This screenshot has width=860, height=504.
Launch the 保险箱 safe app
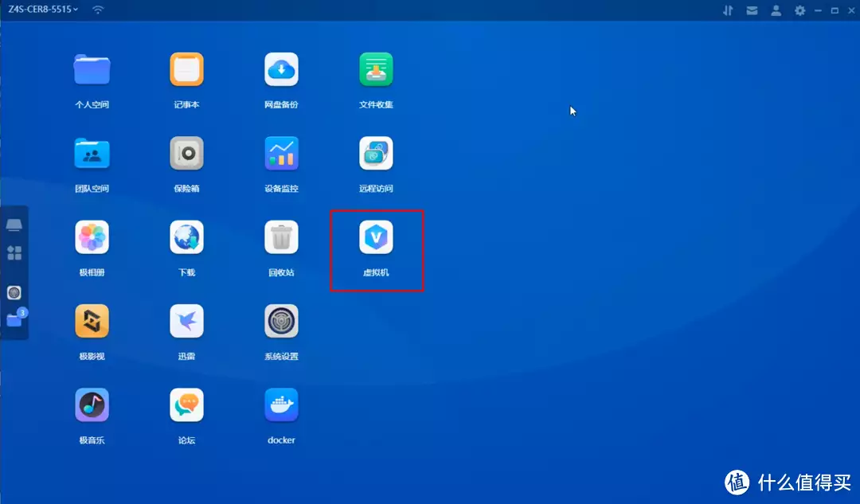pos(186,154)
